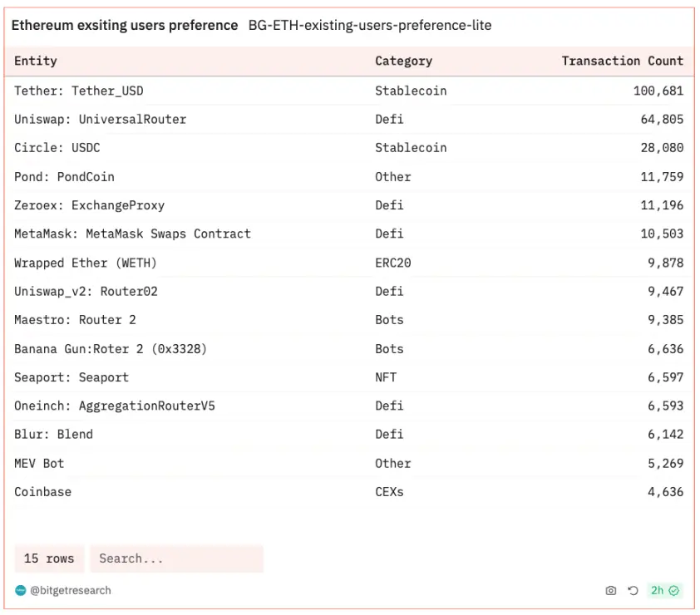Click the Seaport: Seaport entity cell
Screen dimensions: 700x615
coord(71,377)
